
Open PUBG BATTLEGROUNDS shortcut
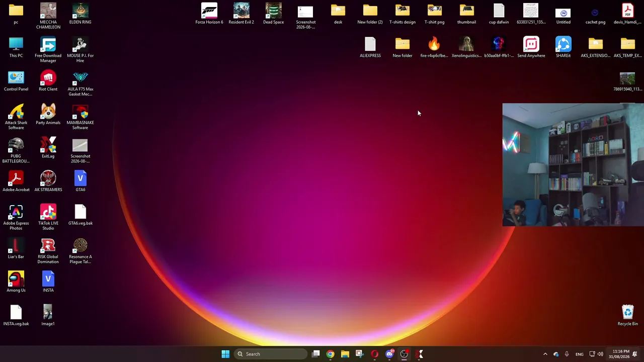[16, 150]
